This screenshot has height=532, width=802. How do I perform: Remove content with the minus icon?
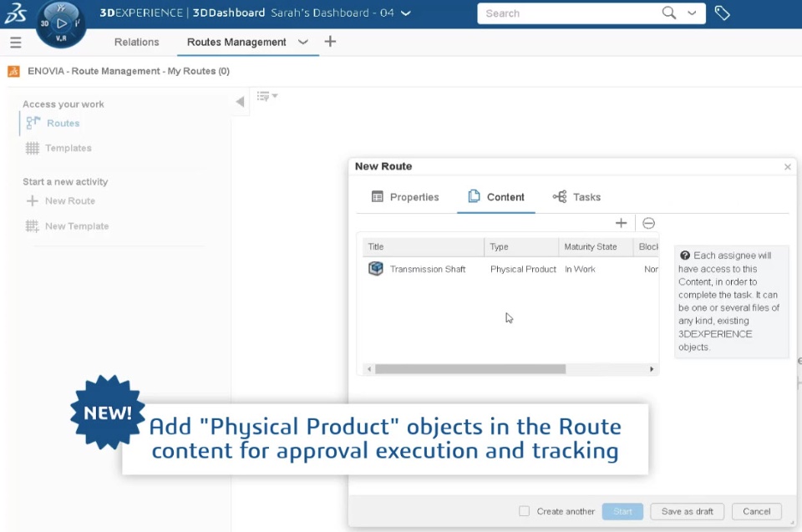[x=648, y=223]
